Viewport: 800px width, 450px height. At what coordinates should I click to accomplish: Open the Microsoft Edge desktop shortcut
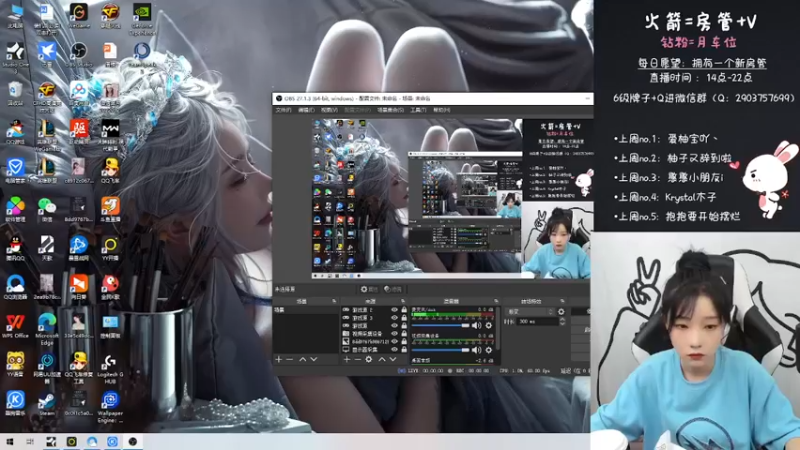47,330
